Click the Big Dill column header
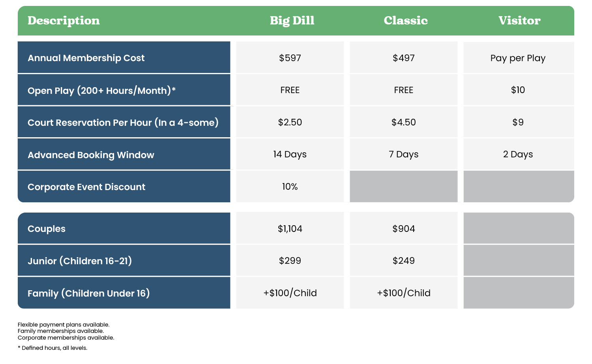Viewport: 592px width, 364px height. tap(292, 21)
